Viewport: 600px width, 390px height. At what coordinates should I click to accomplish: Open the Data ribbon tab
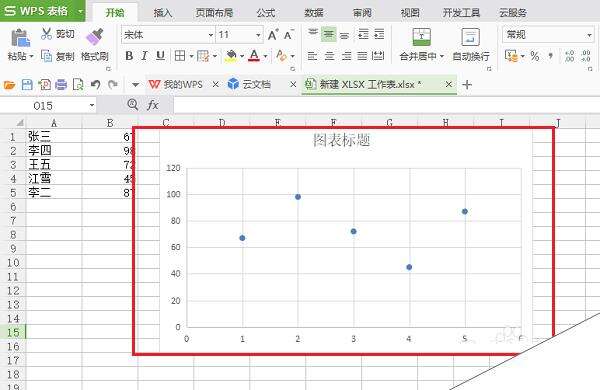[x=314, y=13]
